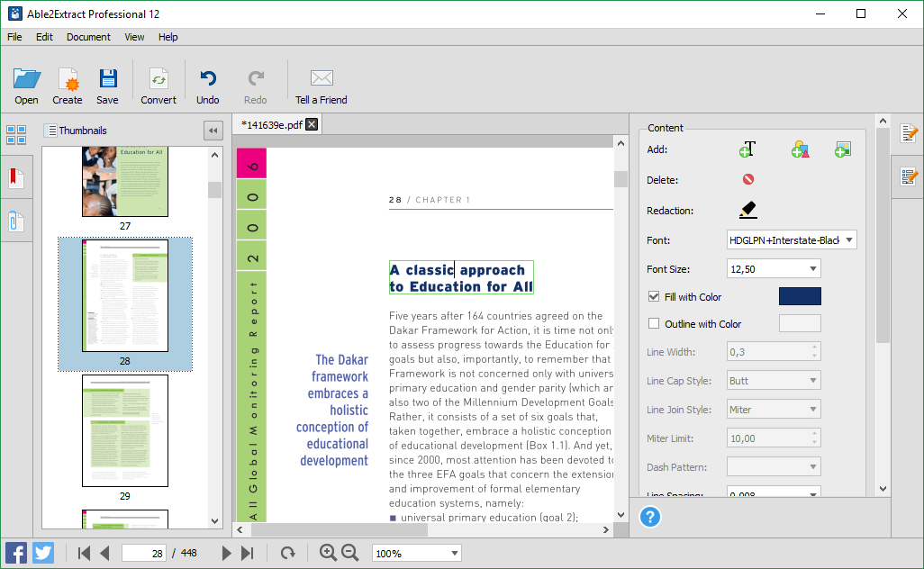The height and width of the screenshot is (569, 924).
Task: Click the document horizontal scrollbar thumb
Action: click(x=339, y=529)
